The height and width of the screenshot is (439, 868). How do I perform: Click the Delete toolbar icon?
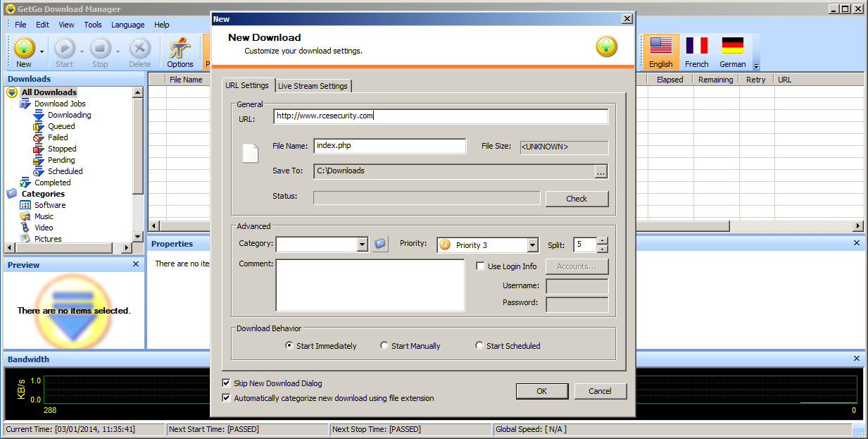pos(139,52)
